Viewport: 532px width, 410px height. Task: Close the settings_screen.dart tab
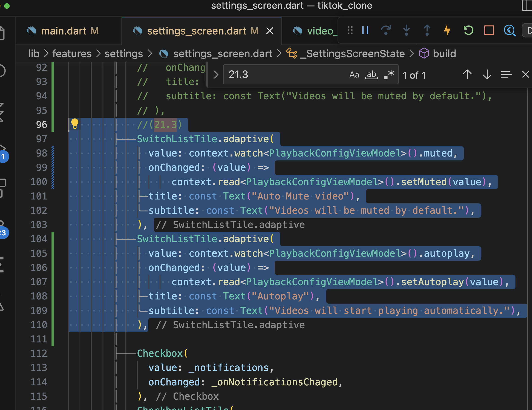coord(270,31)
